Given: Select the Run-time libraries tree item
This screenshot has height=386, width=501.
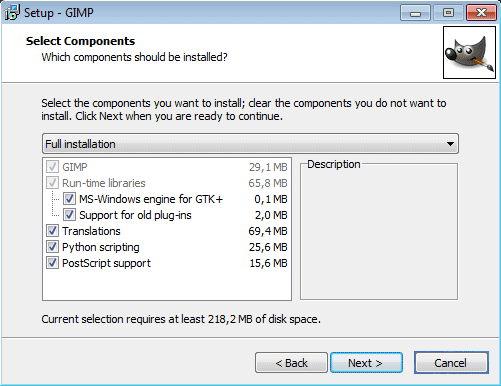Looking at the screenshot, I should coord(104,183).
